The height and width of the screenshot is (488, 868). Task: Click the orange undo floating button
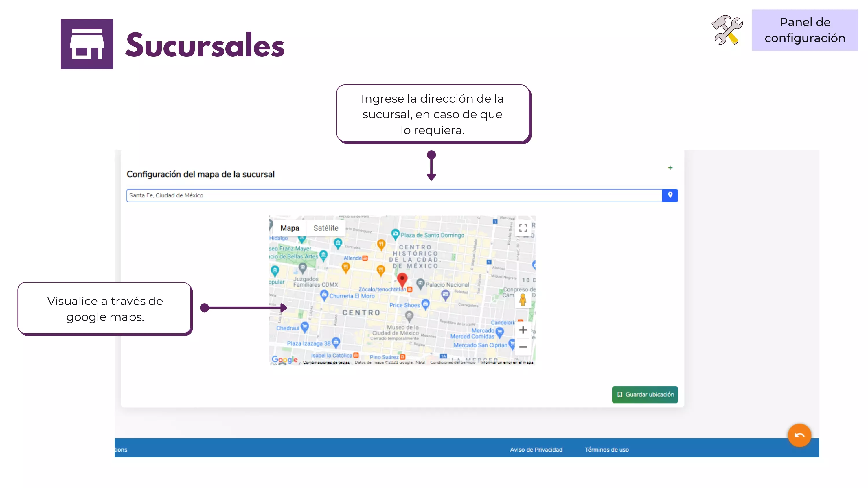pyautogui.click(x=799, y=435)
